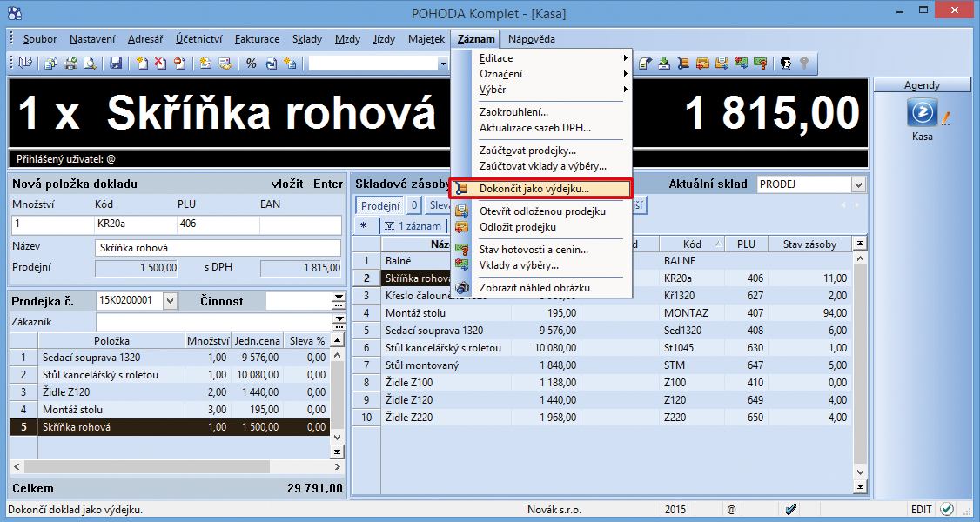Click the 1 záznam filter button
This screenshot has width=980, height=522.
[413, 226]
